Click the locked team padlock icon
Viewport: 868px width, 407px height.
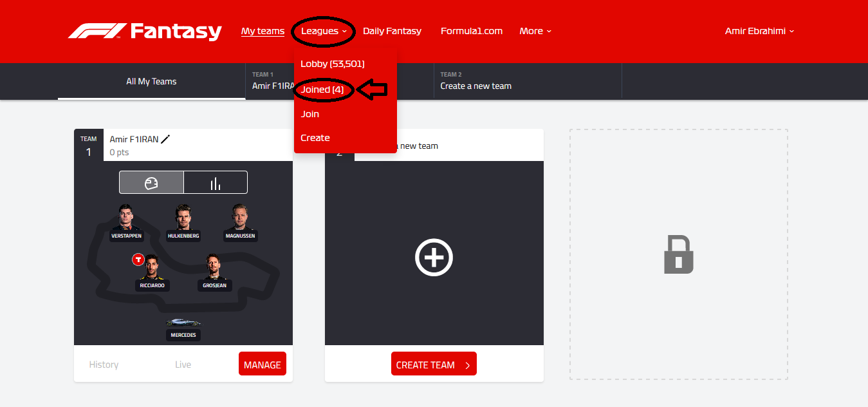679,255
